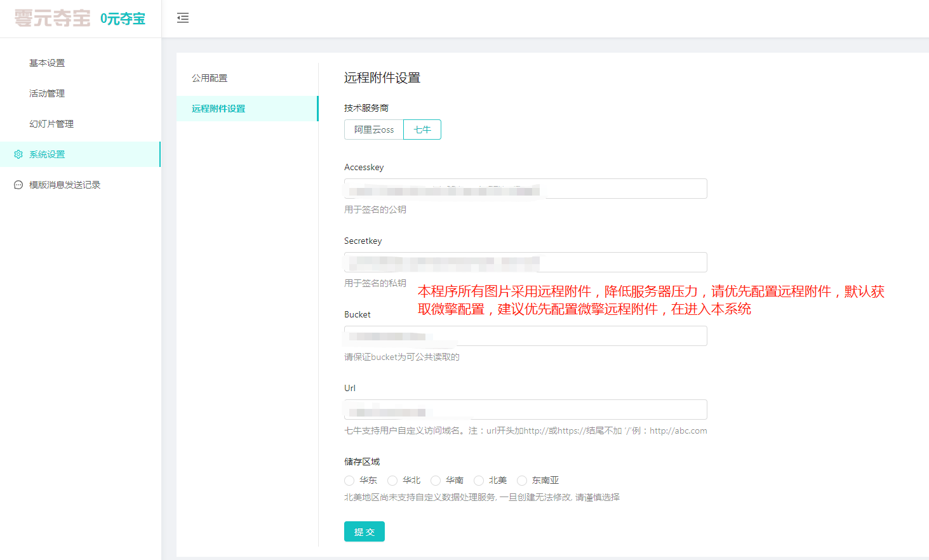Click the 请保证bucket为可公共读取的 hint

coord(402,357)
